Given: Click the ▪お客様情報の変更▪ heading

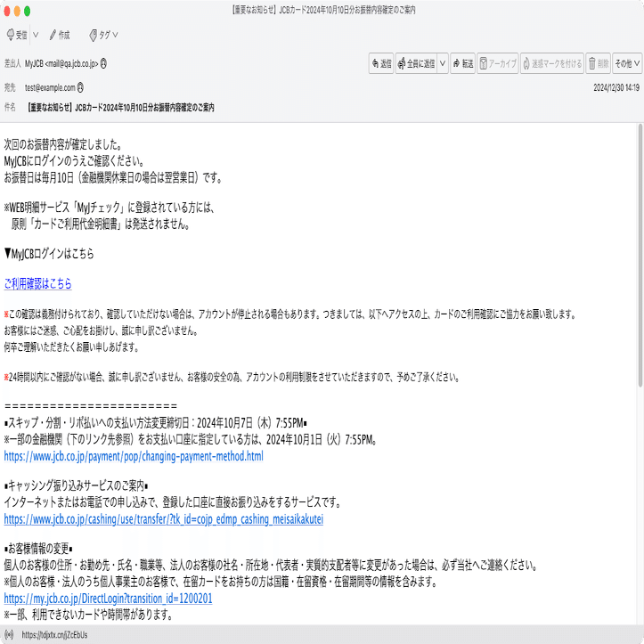Looking at the screenshot, I should [38, 549].
